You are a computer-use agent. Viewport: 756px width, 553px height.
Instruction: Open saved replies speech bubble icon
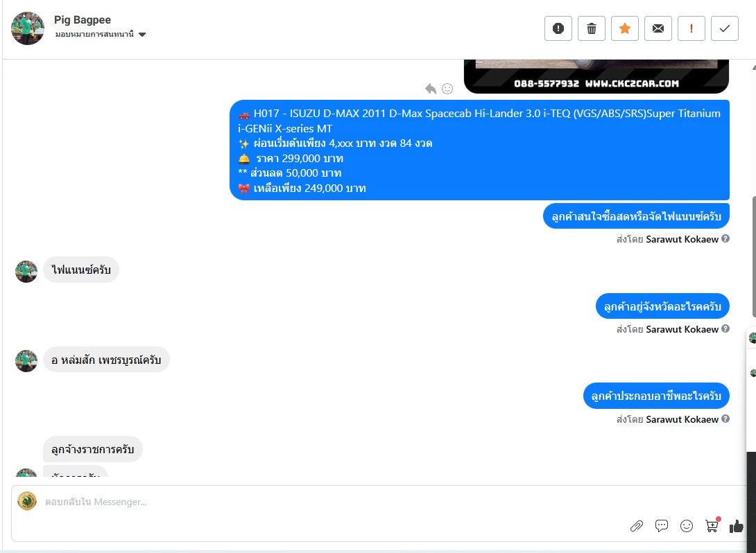tap(662, 525)
